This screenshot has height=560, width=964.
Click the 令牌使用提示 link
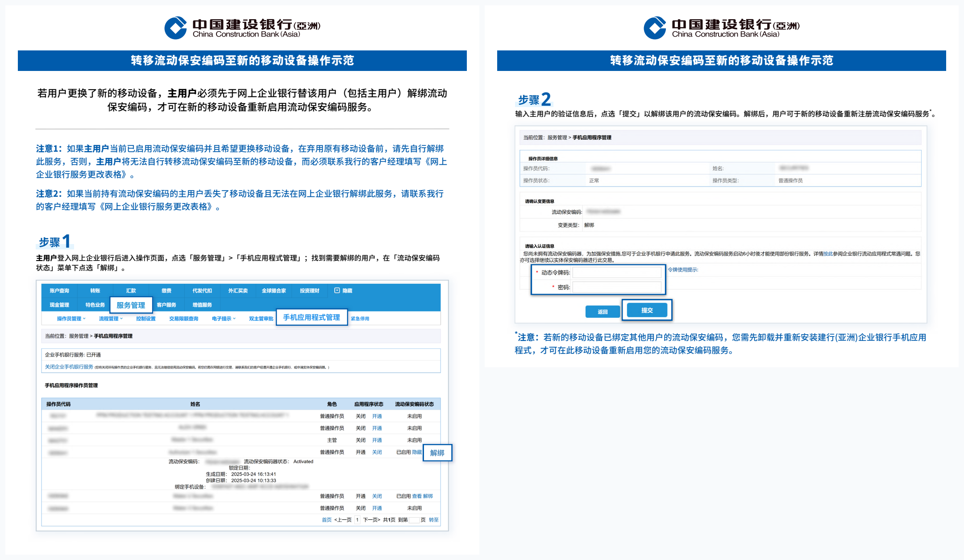coord(683,270)
